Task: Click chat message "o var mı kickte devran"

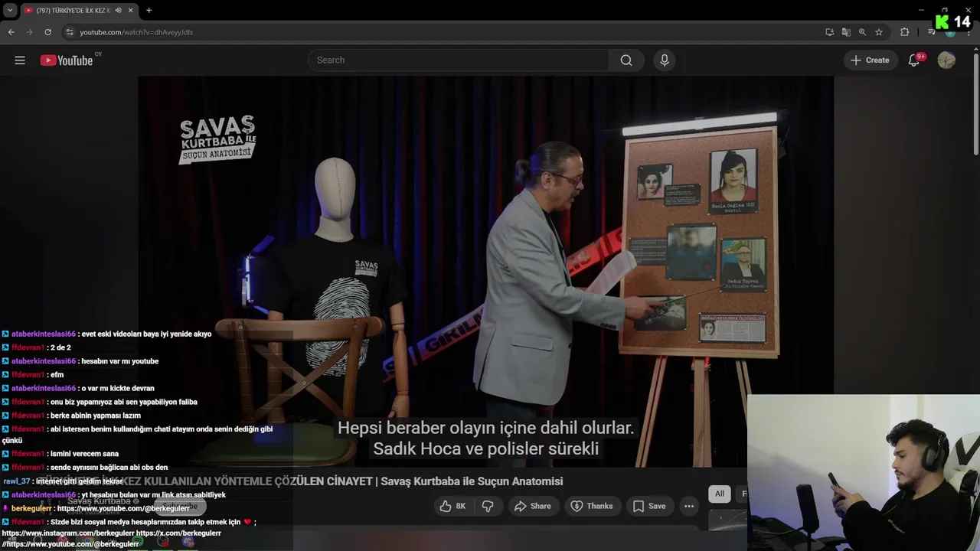Action: pos(117,389)
